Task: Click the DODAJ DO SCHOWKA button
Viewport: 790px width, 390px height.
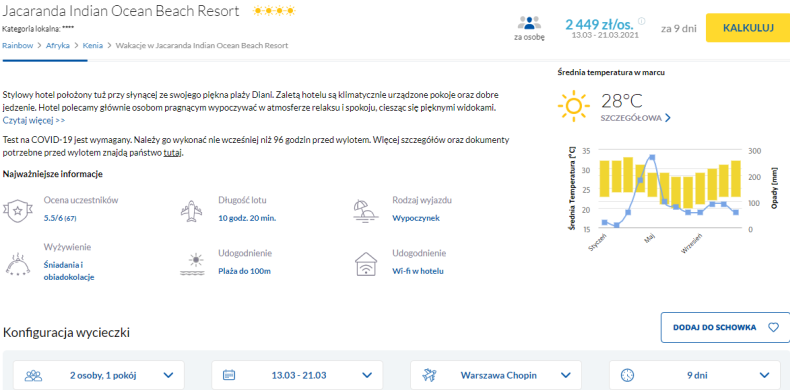Action: (725, 328)
